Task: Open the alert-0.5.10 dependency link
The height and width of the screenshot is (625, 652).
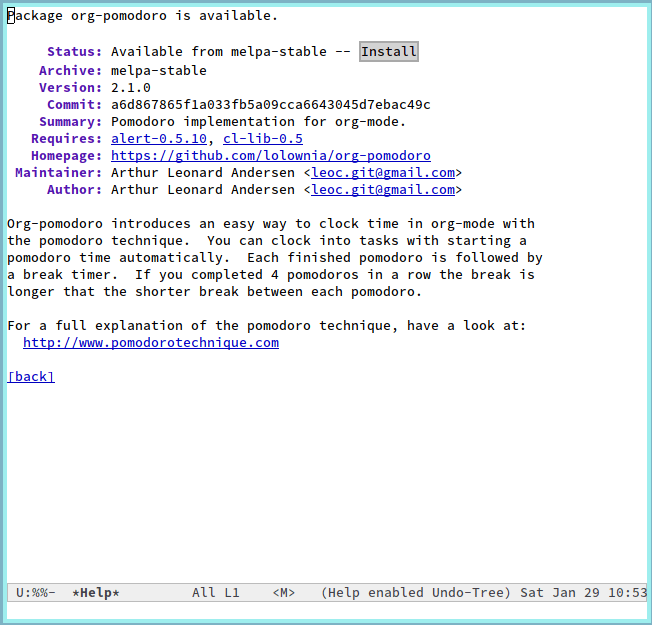Action: pos(159,138)
